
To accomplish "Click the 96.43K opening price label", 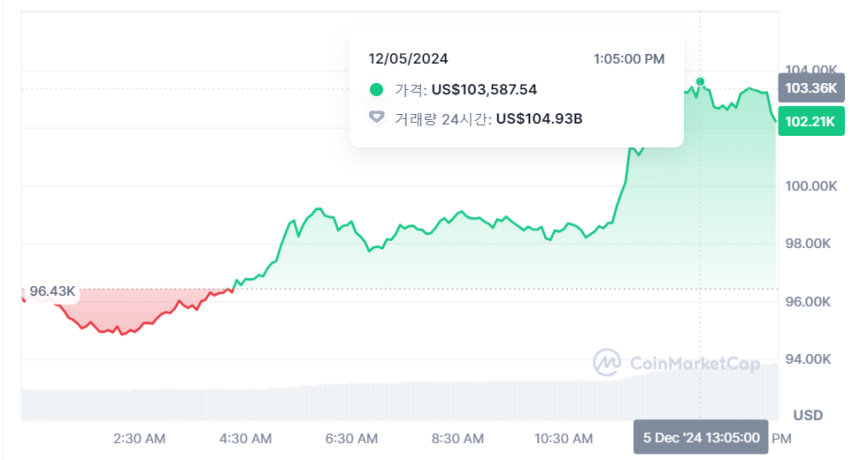I will tap(52, 291).
